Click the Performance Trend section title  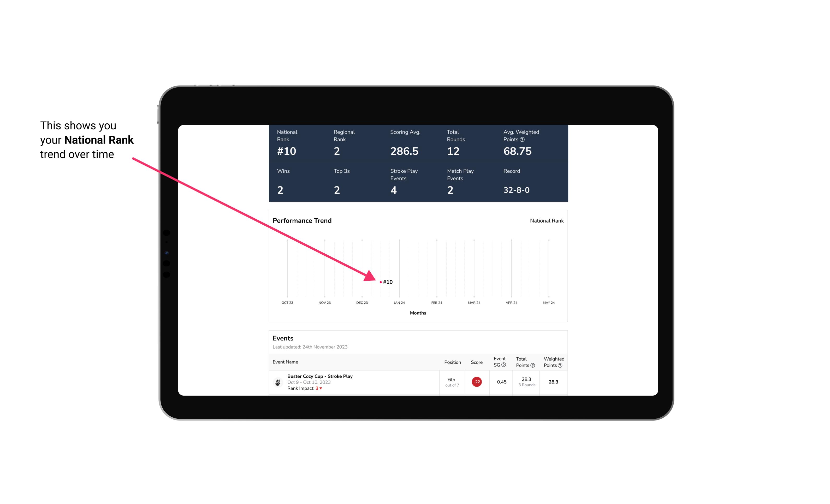302,220
